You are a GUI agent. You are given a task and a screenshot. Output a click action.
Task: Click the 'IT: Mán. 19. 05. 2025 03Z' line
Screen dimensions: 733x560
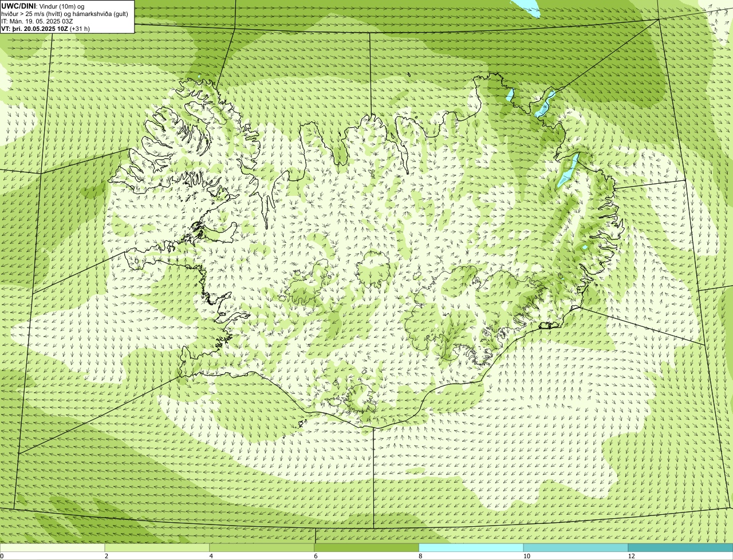[x=37, y=21]
